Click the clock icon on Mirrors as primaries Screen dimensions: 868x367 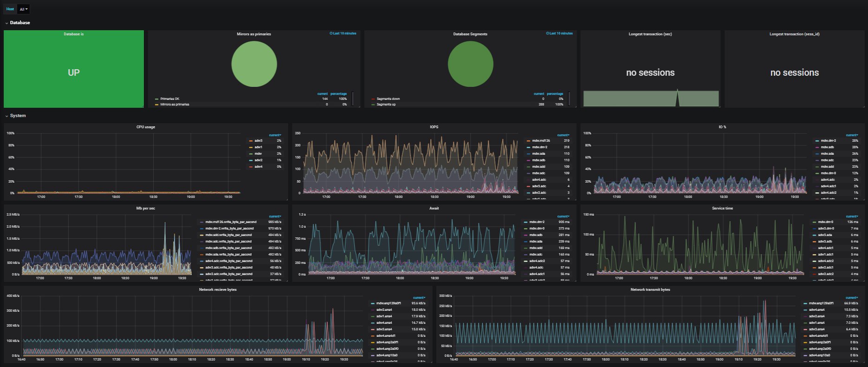click(x=331, y=33)
